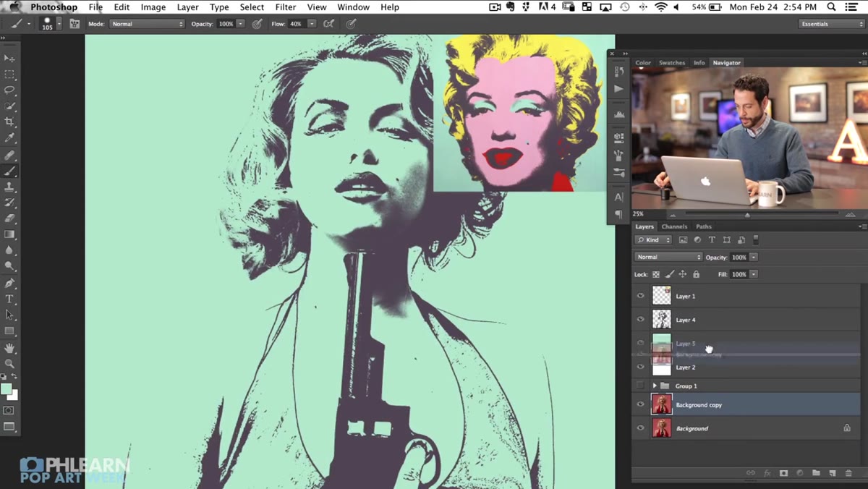
Task: Hide Background layer eye
Action: coord(640,428)
